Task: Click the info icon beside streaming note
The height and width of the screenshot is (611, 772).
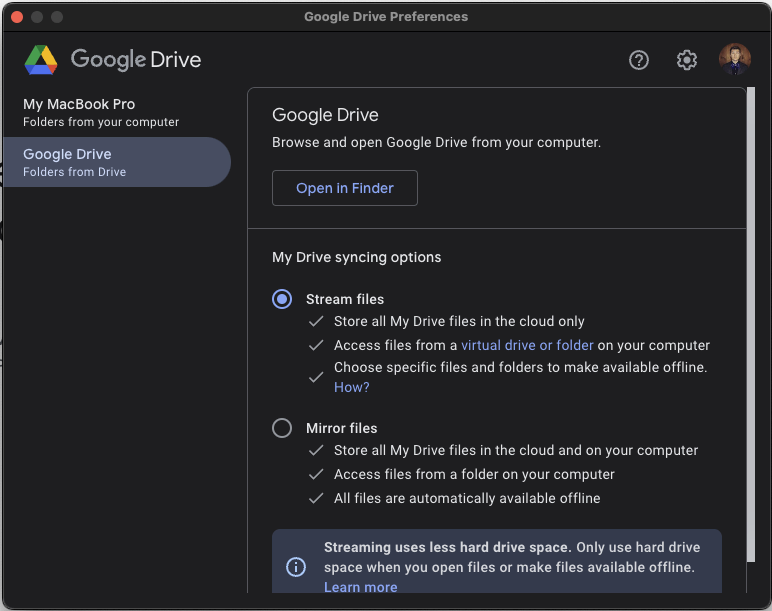Action: (x=296, y=567)
